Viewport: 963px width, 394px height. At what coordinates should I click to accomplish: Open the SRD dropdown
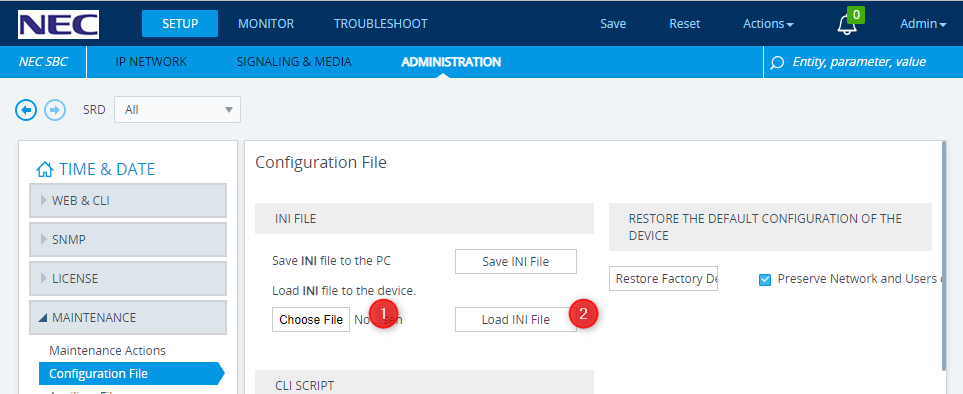(x=177, y=110)
